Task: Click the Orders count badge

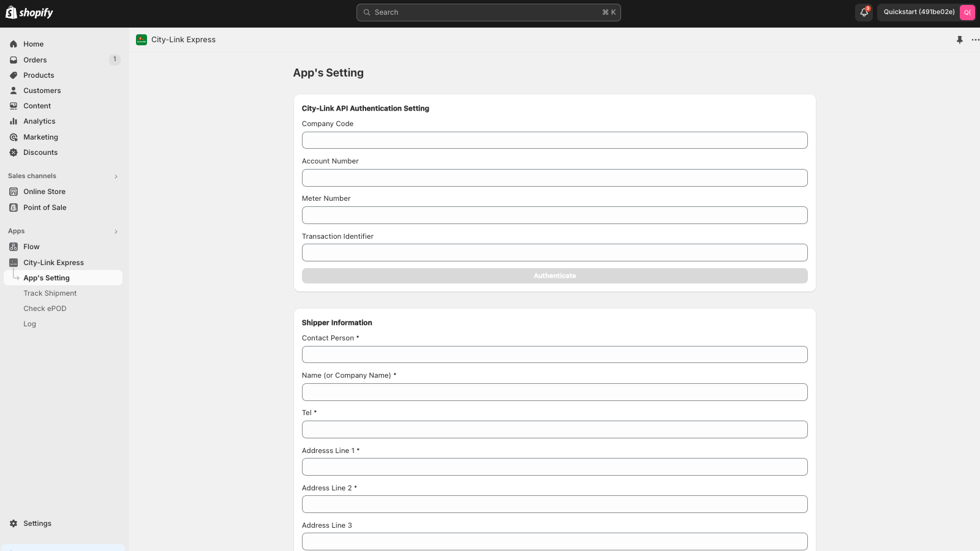Action: (x=115, y=59)
